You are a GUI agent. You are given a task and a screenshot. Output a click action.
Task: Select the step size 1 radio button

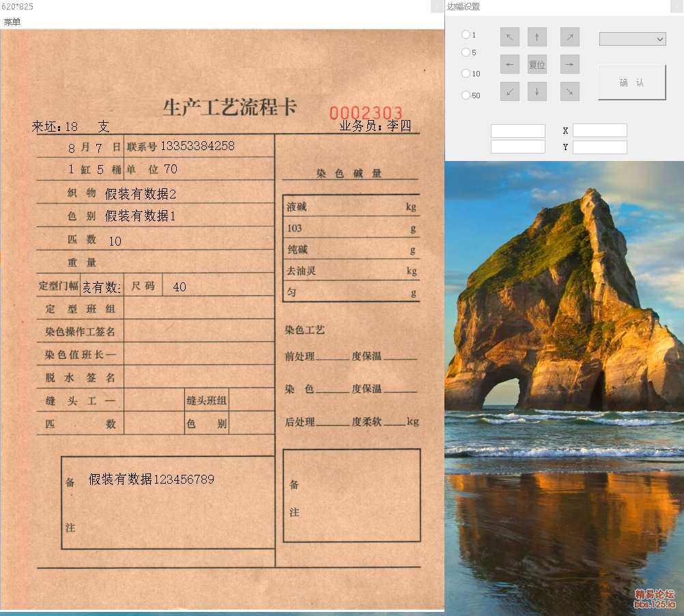(466, 35)
